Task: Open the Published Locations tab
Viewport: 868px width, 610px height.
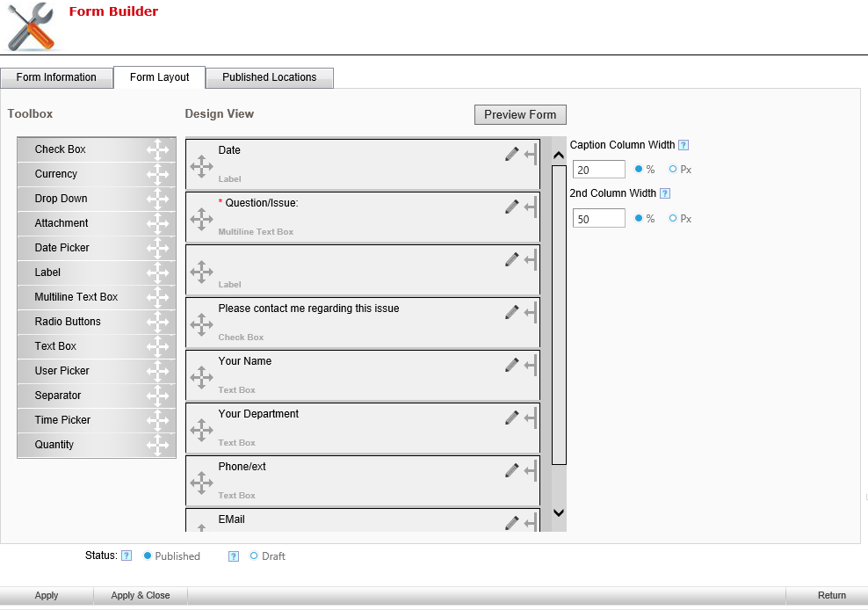Action: coord(269,77)
